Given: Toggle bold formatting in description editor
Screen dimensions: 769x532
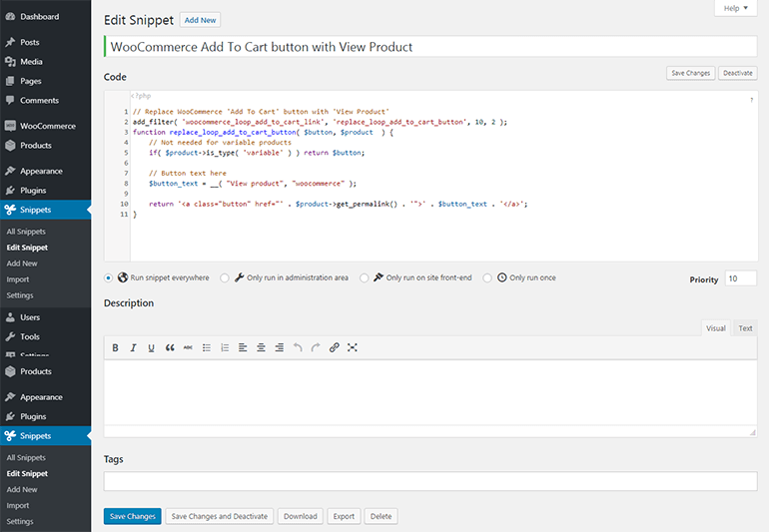Looking at the screenshot, I should coord(115,347).
